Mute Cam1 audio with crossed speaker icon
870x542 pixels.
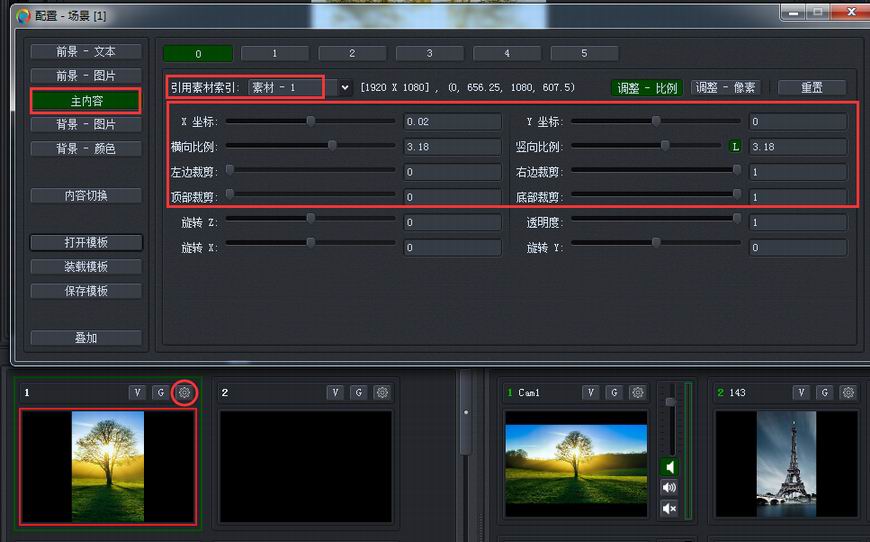(669, 508)
